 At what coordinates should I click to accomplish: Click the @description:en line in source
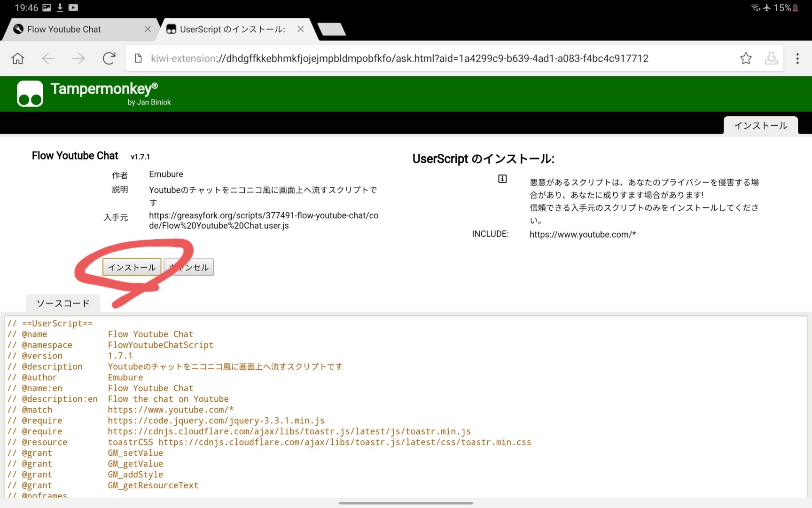[118, 399]
